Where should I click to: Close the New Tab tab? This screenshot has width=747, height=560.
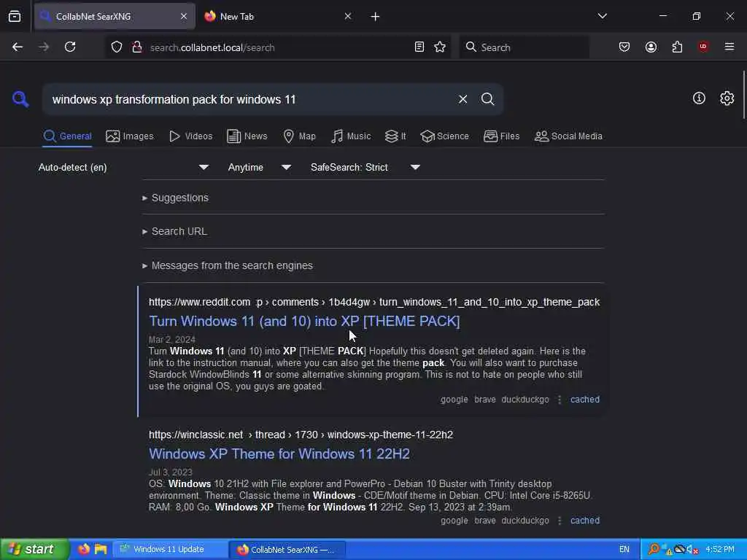pyautogui.click(x=348, y=17)
